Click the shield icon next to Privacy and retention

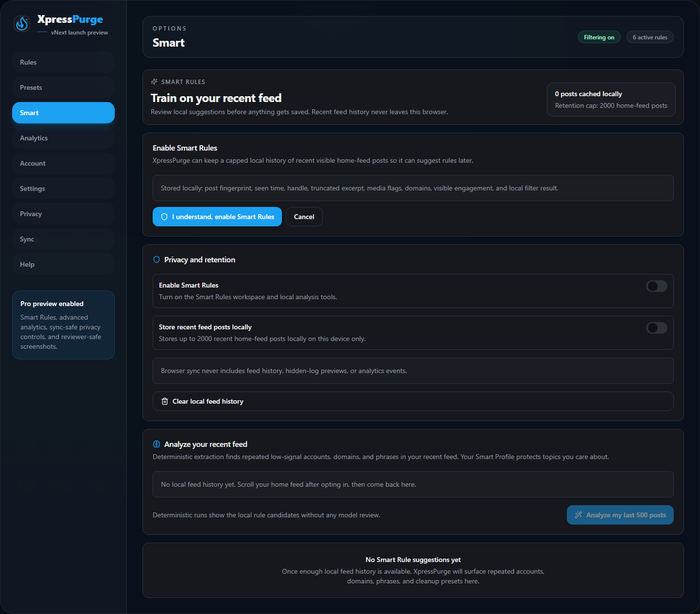click(157, 259)
